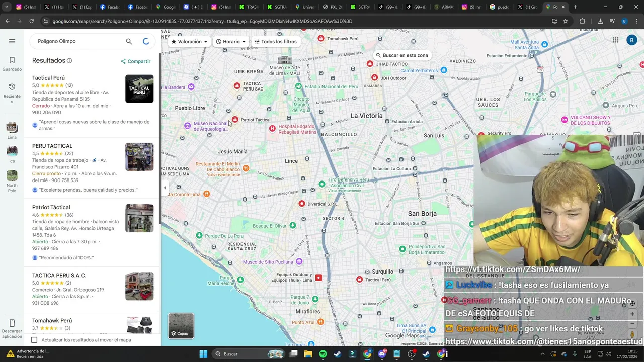Open the Tactical Perú result
The width and height of the screenshot is (644, 362).
[x=48, y=78]
